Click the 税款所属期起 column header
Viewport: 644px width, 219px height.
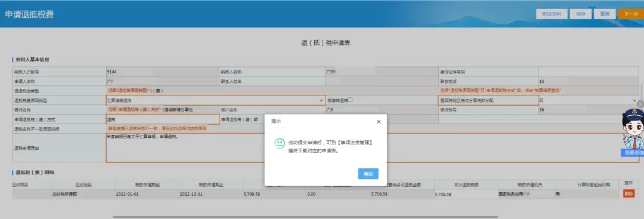[x=147, y=185]
